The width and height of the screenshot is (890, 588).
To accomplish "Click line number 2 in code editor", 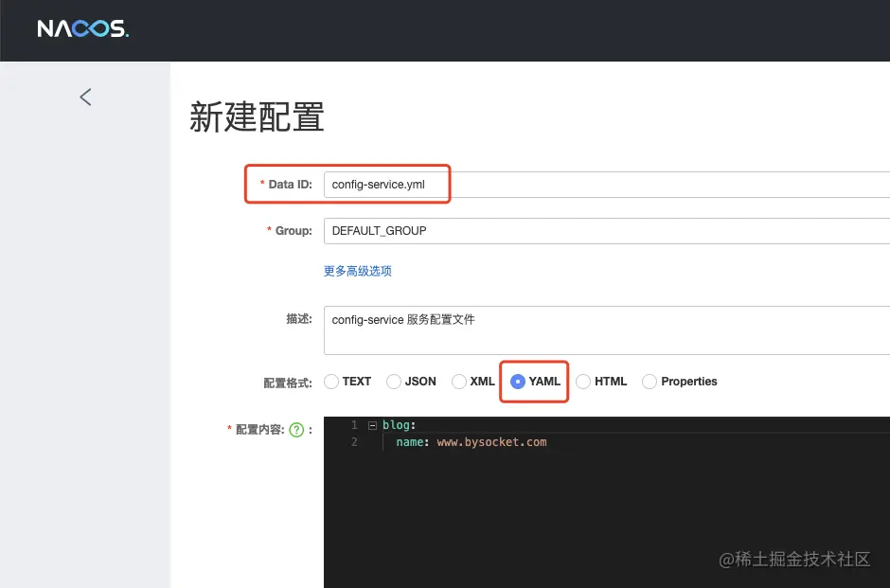I will click(354, 442).
